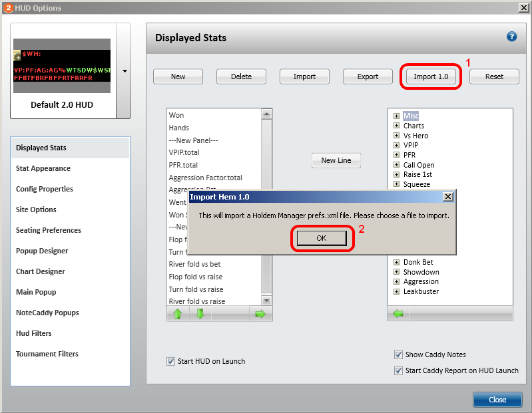The height and width of the screenshot is (413, 532).
Task: Click the Default 2.0 HUD preview thumbnail
Action: click(x=62, y=66)
